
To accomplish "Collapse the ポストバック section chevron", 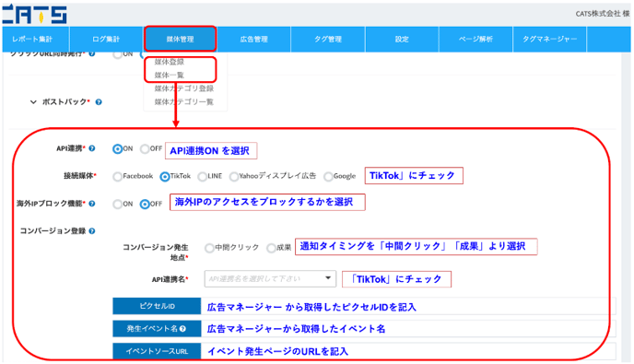I will click(x=33, y=102).
